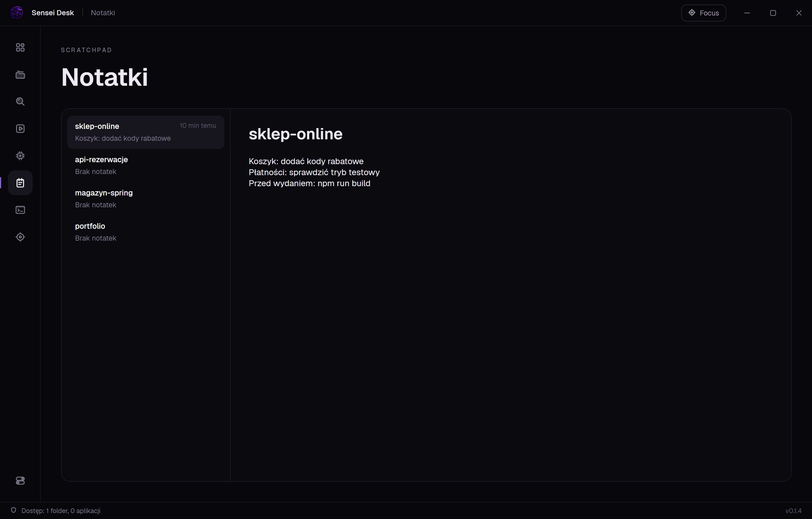This screenshot has height=519, width=812.
Task: Click the shield icon in status bar
Action: click(14, 510)
